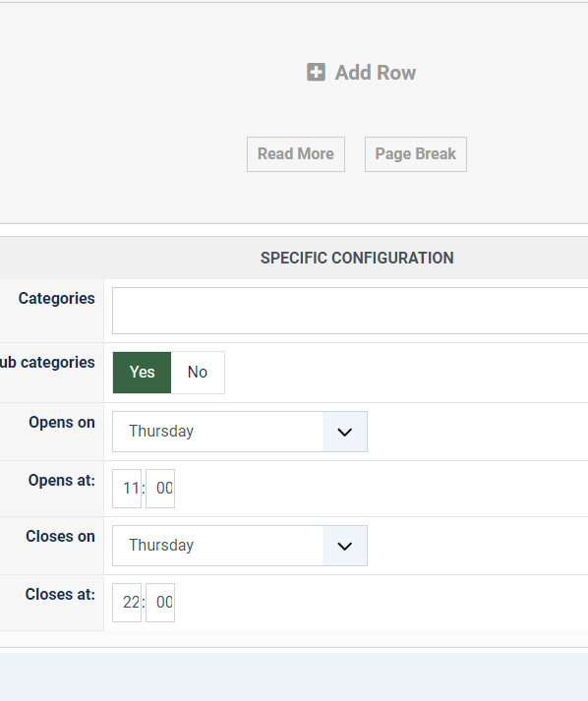This screenshot has height=701, width=588.
Task: Click the chevron arrow of Closes on
Action: point(344,546)
